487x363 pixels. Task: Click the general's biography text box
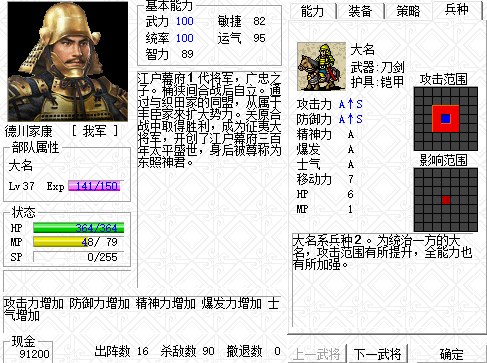coord(210,120)
